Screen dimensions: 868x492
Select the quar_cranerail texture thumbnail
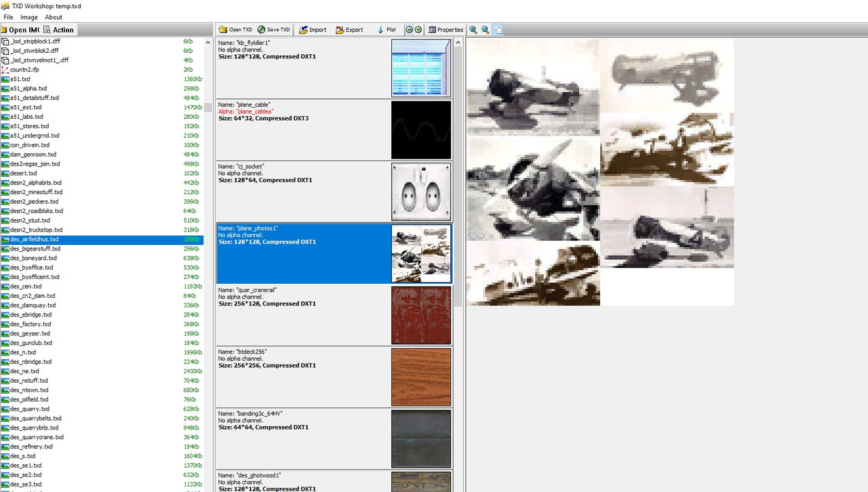[421, 315]
